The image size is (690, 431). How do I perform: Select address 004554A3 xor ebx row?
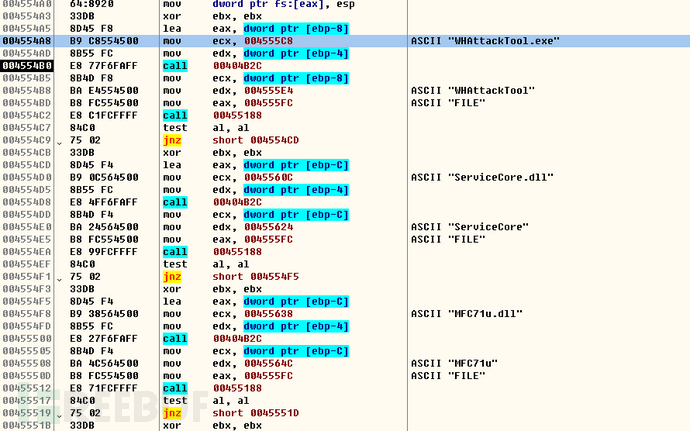27,16
